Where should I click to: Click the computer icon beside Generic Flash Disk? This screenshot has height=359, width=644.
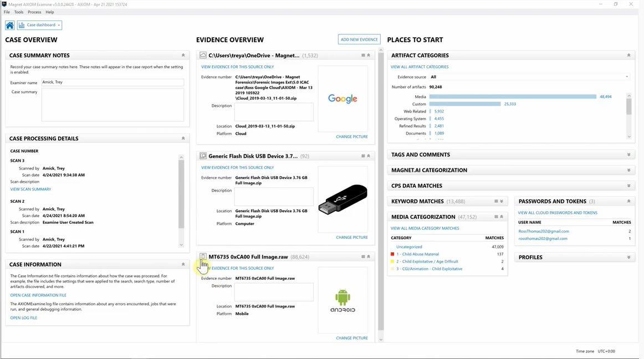[x=203, y=156]
